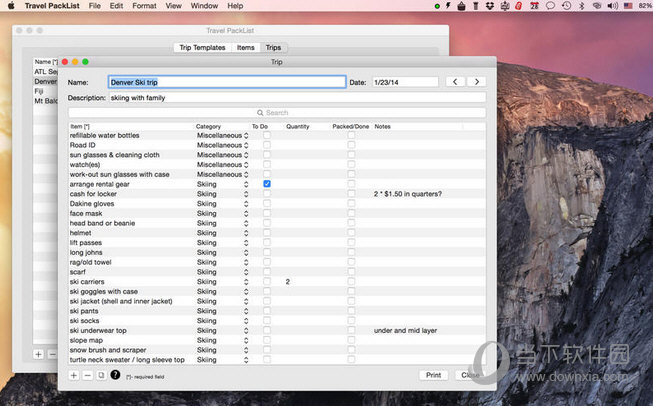Click the green status dot in menu bar
Viewport: 653px width, 406px height.
(437, 6)
